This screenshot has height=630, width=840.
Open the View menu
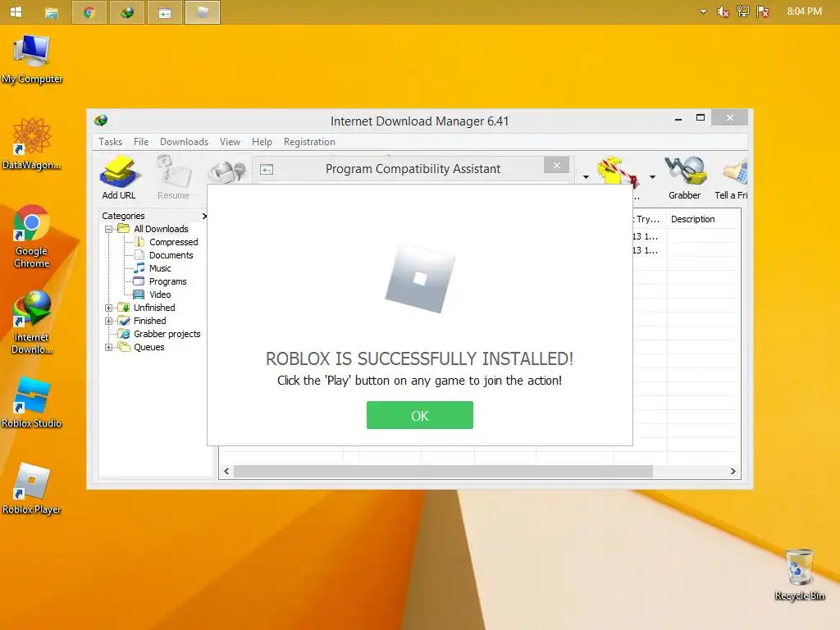[x=230, y=142]
